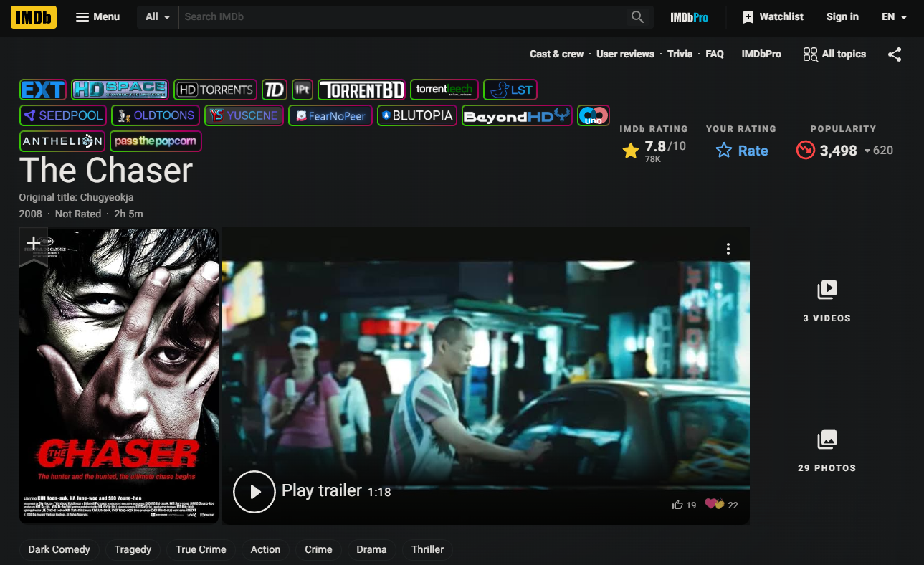924x565 pixels.
Task: Select the Crime genre chip
Action: tap(318, 549)
